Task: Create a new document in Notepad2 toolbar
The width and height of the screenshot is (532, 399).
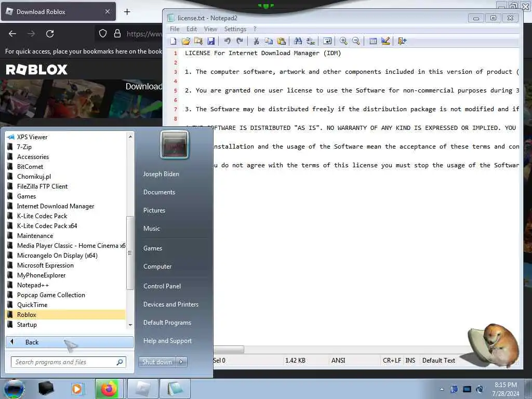Action: pos(174,41)
